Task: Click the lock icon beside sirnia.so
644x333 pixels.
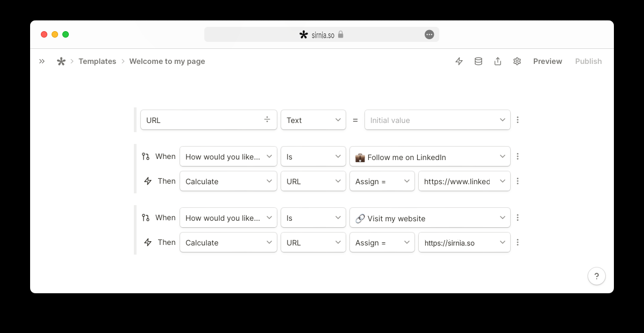Action: [340, 34]
